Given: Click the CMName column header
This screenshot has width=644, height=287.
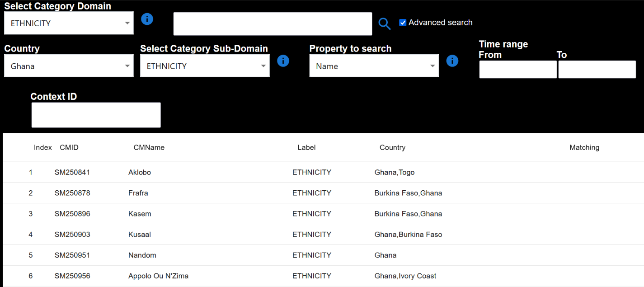Looking at the screenshot, I should [x=149, y=147].
